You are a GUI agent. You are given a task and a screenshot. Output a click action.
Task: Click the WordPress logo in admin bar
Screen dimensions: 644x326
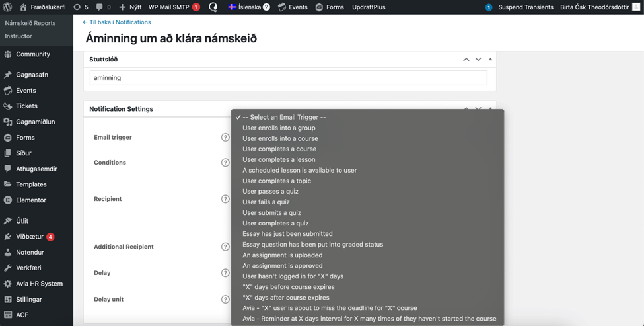tap(7, 7)
